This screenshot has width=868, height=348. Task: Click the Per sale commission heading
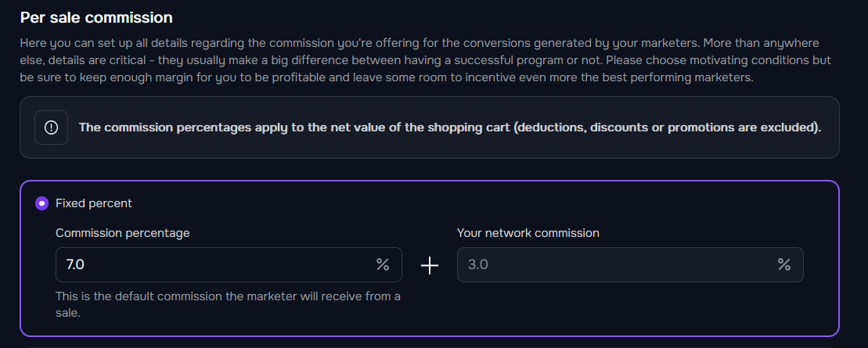(96, 18)
